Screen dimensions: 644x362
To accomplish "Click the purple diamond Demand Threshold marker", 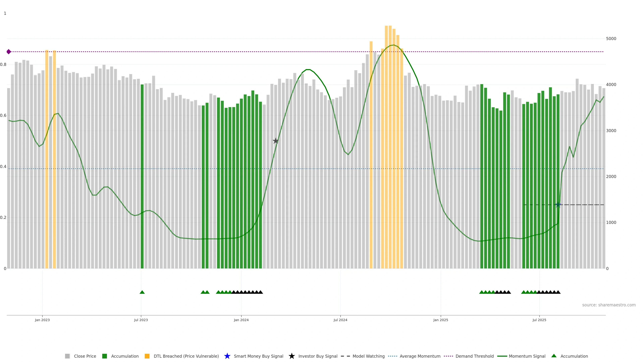I will click(9, 52).
